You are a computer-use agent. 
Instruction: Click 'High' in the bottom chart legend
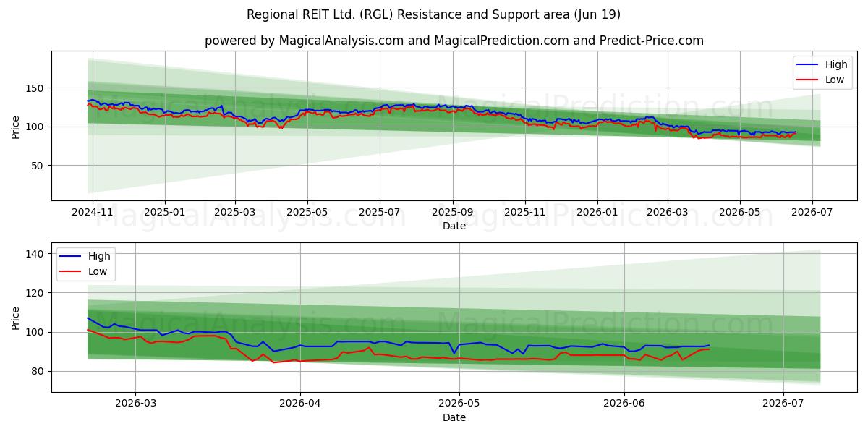(99, 256)
